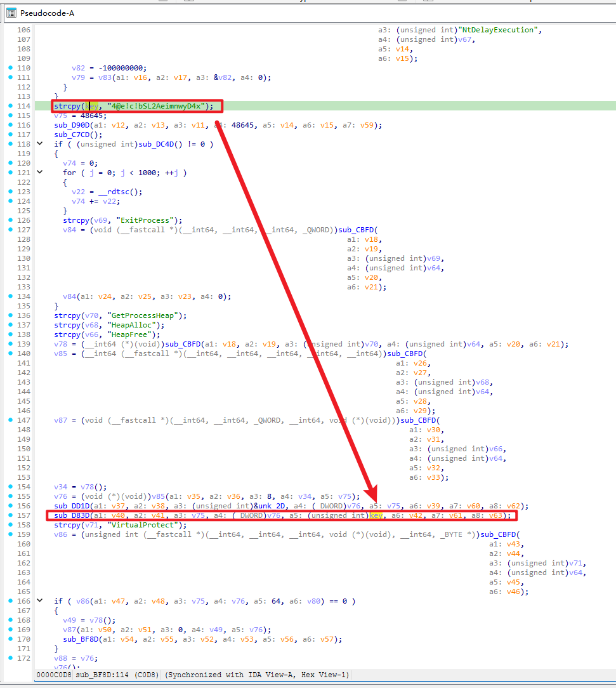
Task: Click the v84 call on line 134
Action: tap(69, 296)
